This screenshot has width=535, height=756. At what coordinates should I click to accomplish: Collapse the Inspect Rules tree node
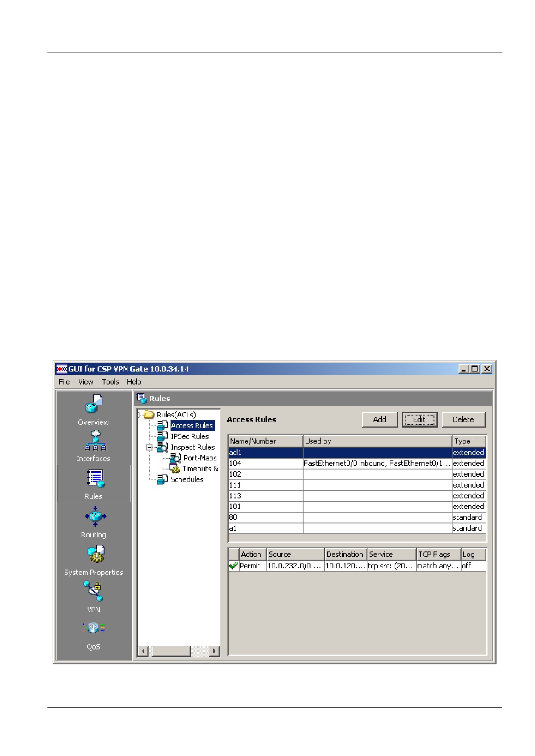(x=149, y=447)
